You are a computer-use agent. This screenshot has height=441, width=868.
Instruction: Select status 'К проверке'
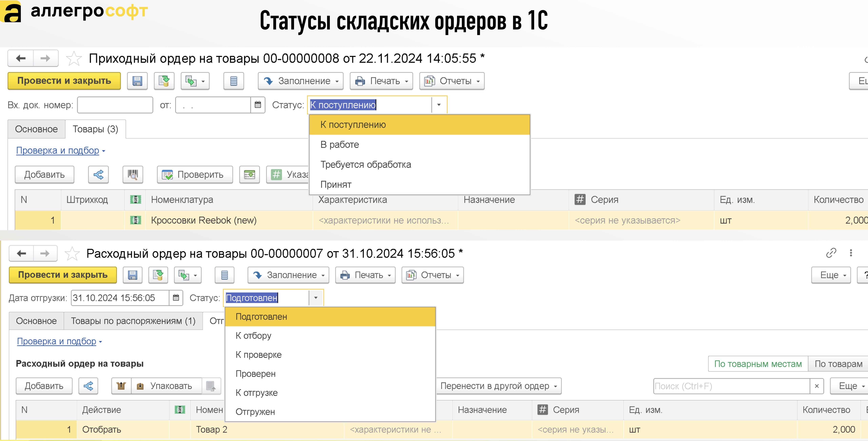pyautogui.click(x=330, y=355)
